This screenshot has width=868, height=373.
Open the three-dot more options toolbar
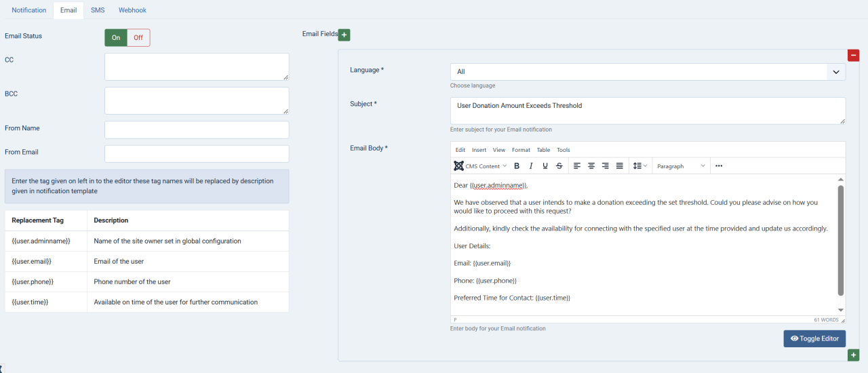pos(719,166)
